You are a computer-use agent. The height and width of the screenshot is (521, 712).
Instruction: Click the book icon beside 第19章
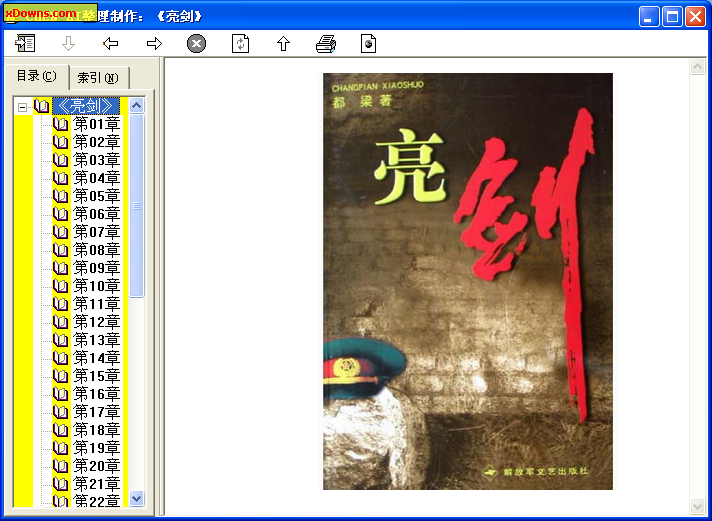click(x=60, y=448)
